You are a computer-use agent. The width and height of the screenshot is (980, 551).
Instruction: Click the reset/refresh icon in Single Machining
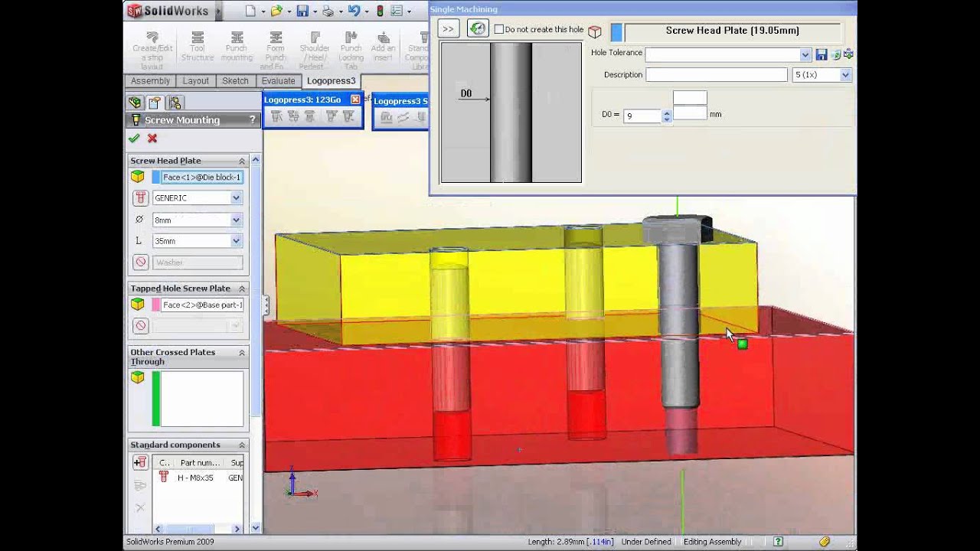point(478,28)
